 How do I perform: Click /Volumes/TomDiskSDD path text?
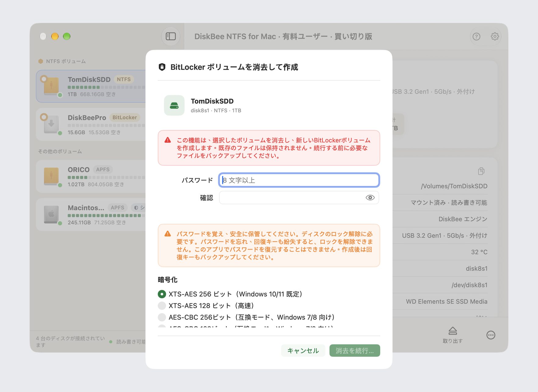[454, 186]
